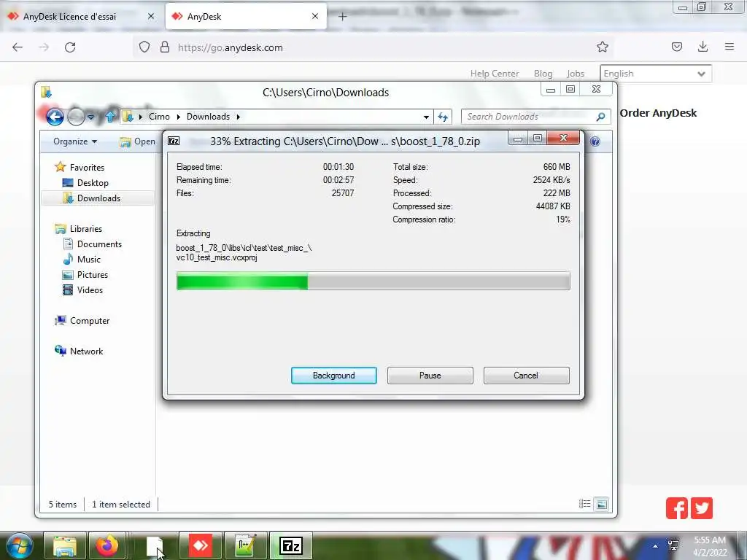Image resolution: width=747 pixels, height=560 pixels.
Task: Switch to details view icon in Explorer
Action: click(x=584, y=504)
